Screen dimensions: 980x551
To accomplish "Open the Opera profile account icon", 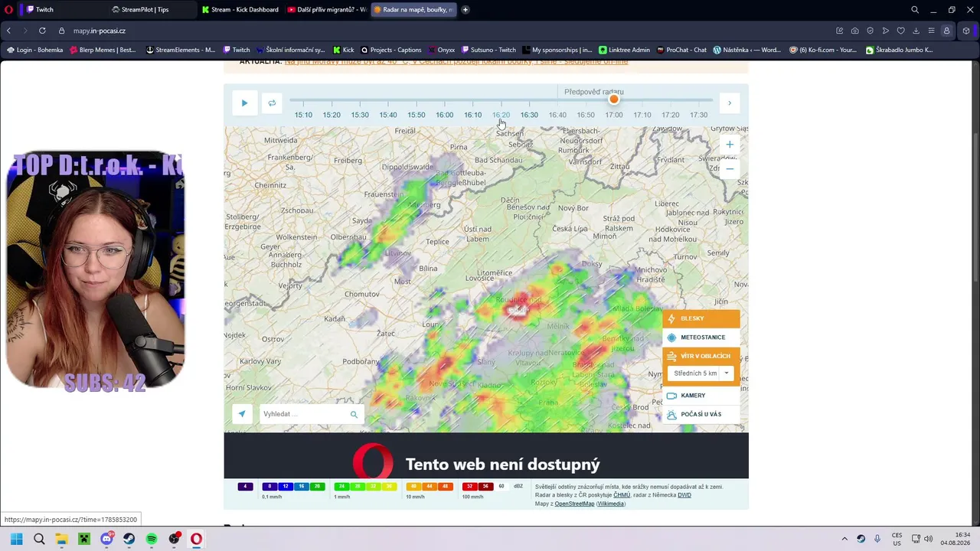I will click(946, 31).
